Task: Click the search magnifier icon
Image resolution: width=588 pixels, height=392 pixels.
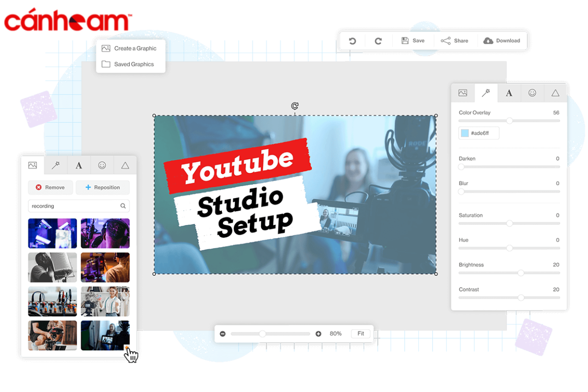Action: tap(123, 206)
